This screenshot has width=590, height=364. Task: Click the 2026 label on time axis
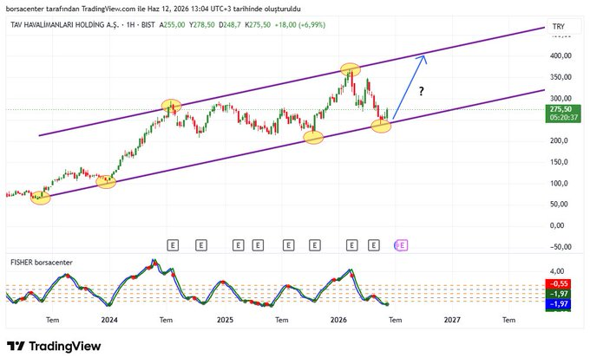338,320
